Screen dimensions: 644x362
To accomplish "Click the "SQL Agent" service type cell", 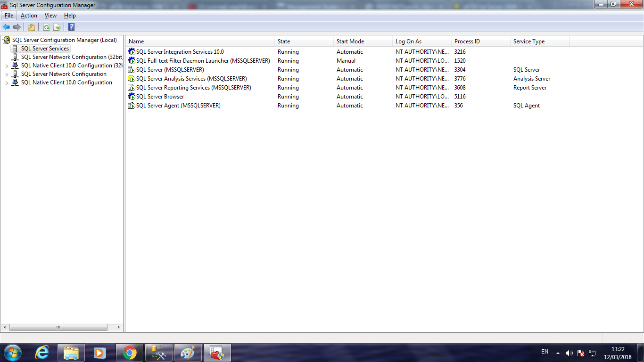I will click(527, 106).
